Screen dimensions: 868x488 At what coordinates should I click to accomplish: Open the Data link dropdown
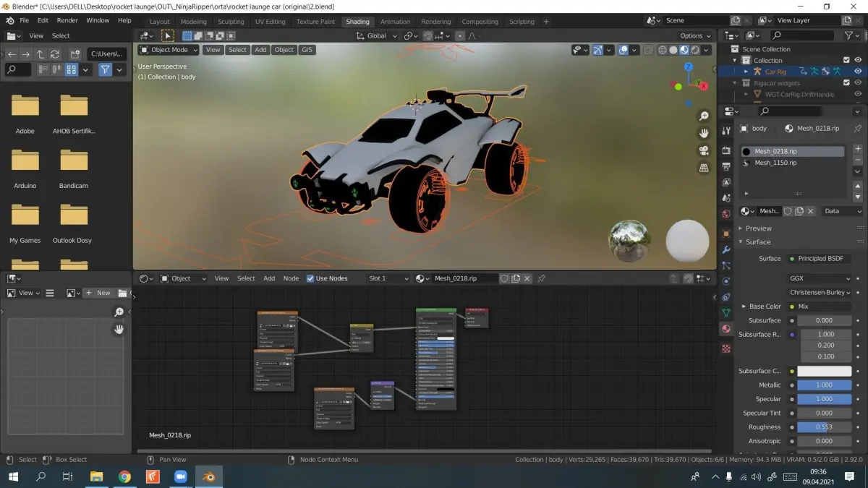[x=842, y=211]
